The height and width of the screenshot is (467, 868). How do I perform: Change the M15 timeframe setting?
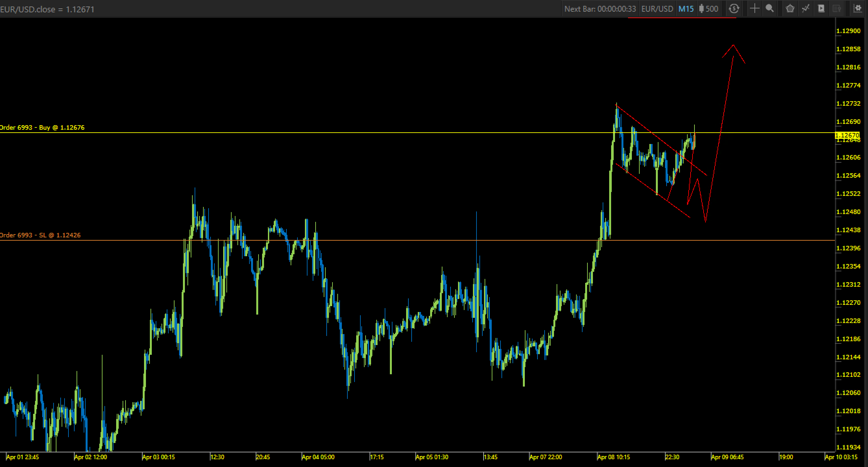click(686, 9)
